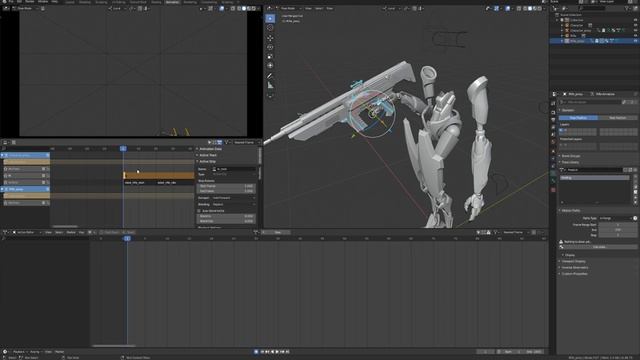Switch right viewport to rendered shading
This screenshot has width=640, height=360.
540,8
